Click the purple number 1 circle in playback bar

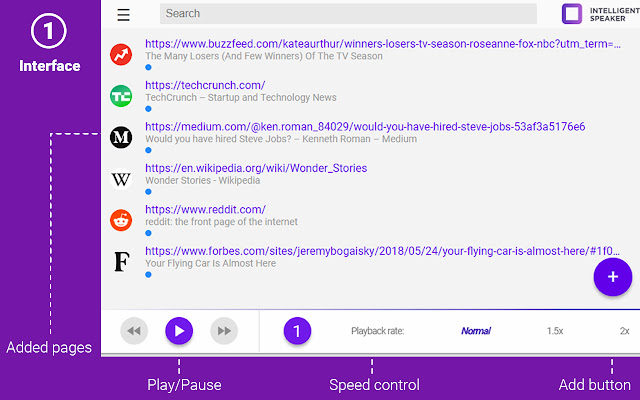297,330
